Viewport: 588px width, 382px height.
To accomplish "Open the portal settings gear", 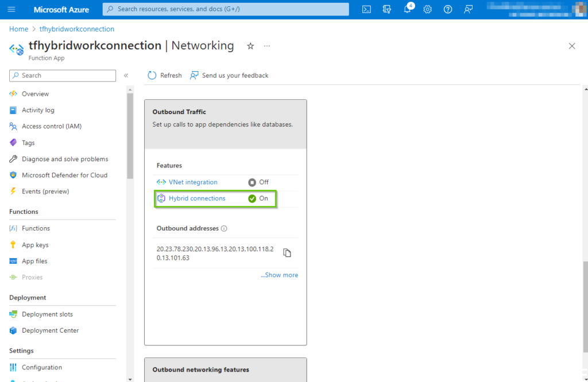I will (428, 9).
